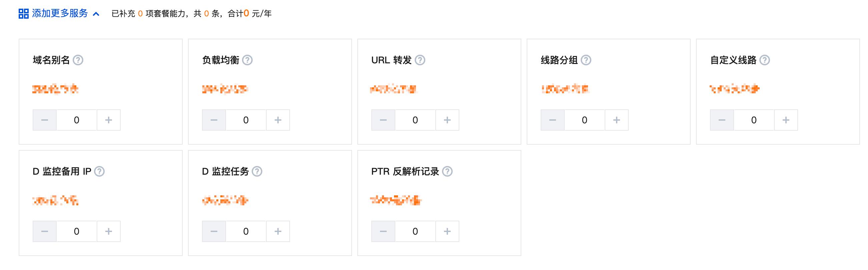Increase 负载均衡 quantity with plus
The image size is (868, 270).
(x=278, y=120)
